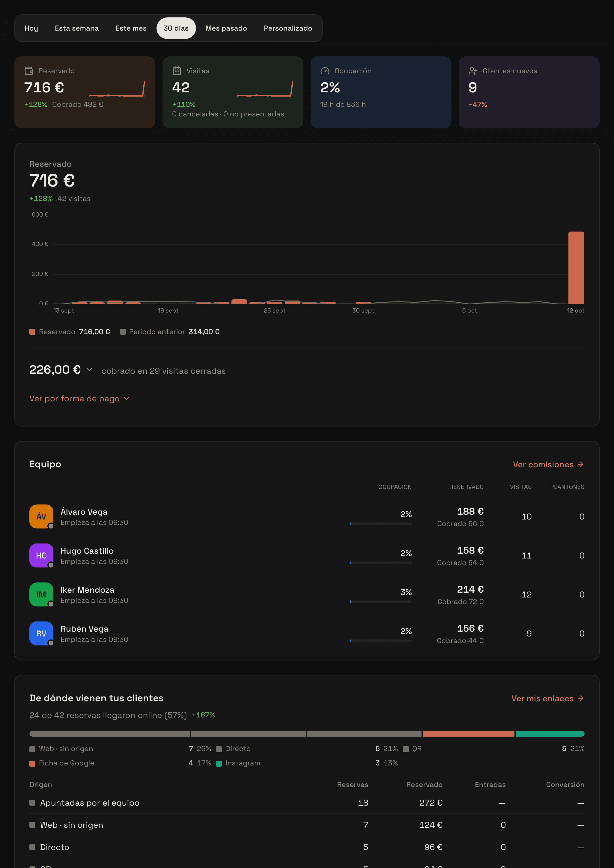Click the Conversión column header

coord(565,784)
